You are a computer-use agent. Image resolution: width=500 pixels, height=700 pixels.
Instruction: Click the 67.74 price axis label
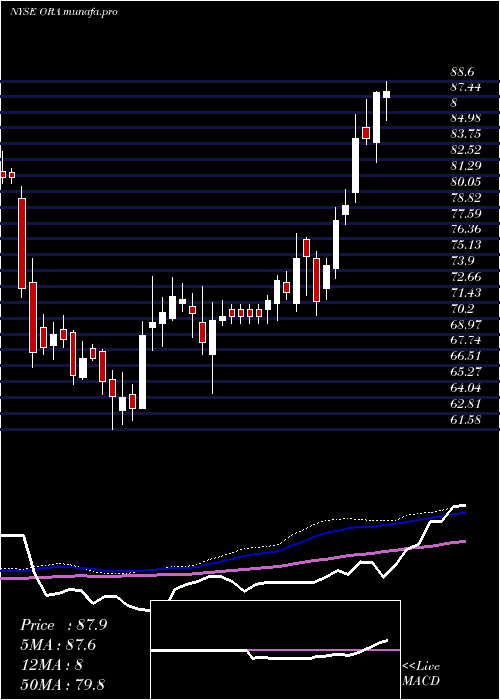tap(465, 340)
